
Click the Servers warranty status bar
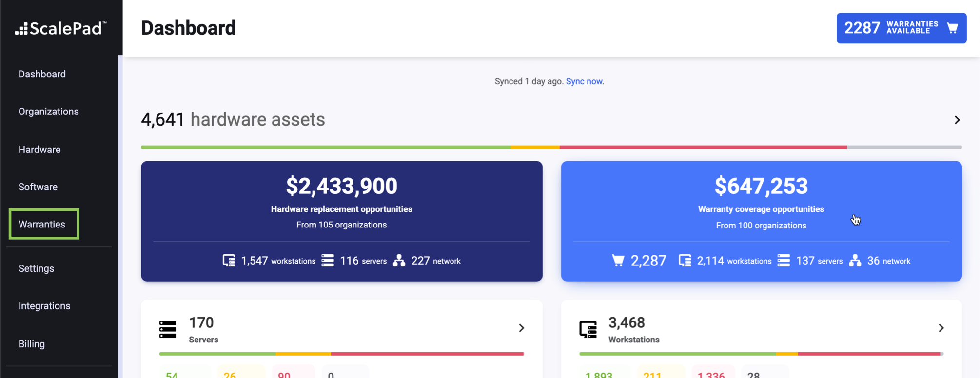point(342,354)
